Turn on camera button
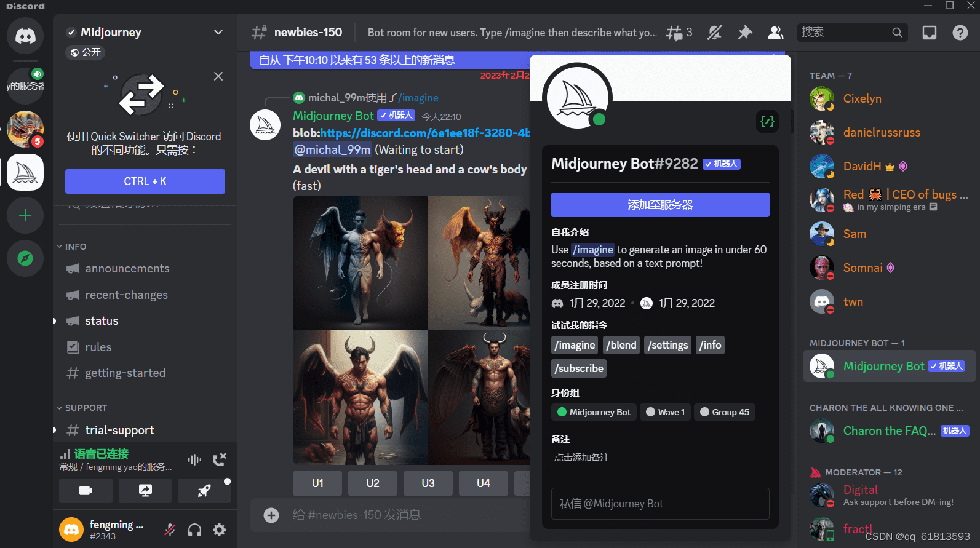 pyautogui.click(x=86, y=490)
